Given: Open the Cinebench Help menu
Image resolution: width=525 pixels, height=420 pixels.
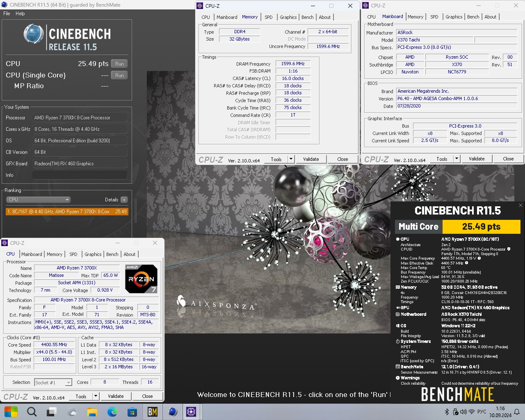Looking at the screenshot, I should pyautogui.click(x=20, y=14).
